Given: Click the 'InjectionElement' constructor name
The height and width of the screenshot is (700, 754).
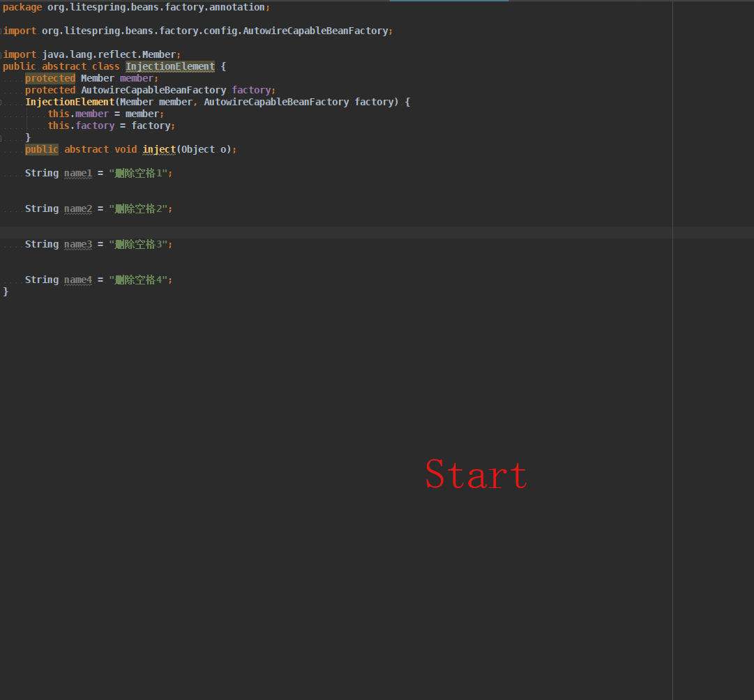Looking at the screenshot, I should point(70,102).
